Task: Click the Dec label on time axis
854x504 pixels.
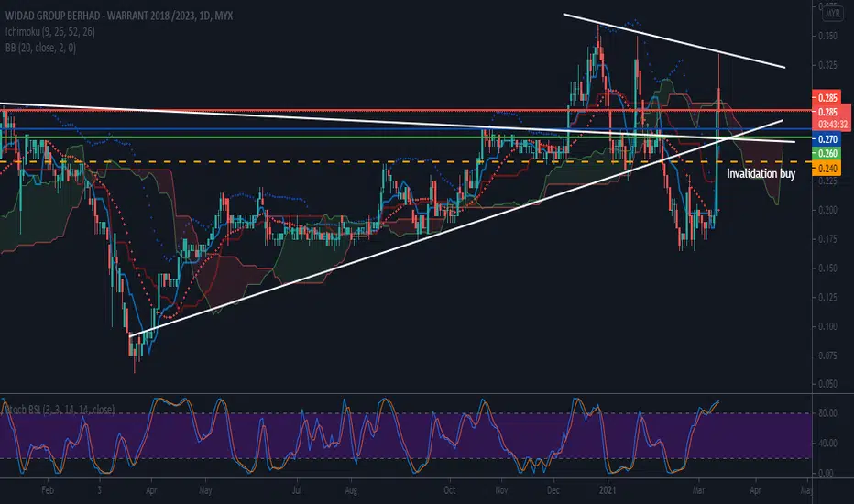Action: click(553, 490)
